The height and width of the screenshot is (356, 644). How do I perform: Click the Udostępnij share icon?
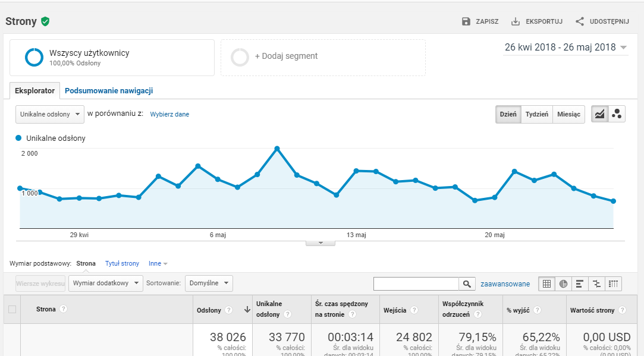pyautogui.click(x=580, y=21)
